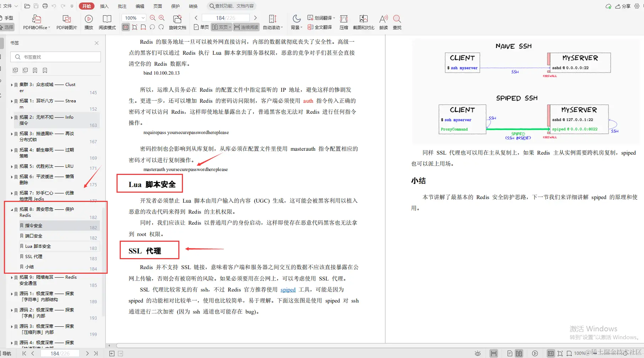Open the 截图和对比 screenshot tool
The height and width of the screenshot is (358, 644).
[x=363, y=21]
